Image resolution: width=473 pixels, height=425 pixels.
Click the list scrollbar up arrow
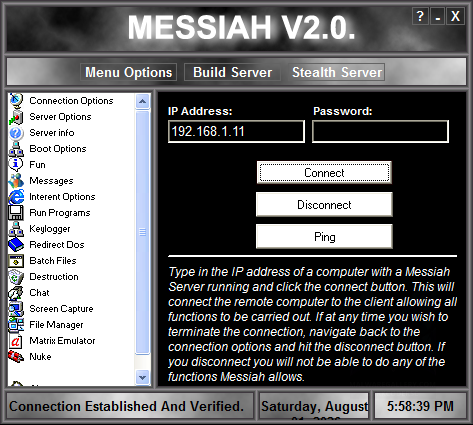[143, 101]
